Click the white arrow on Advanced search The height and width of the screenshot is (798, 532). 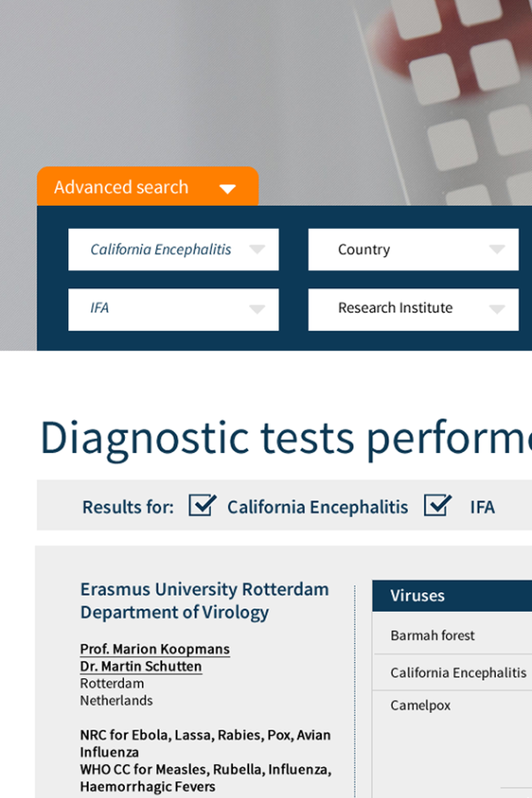tap(228, 189)
